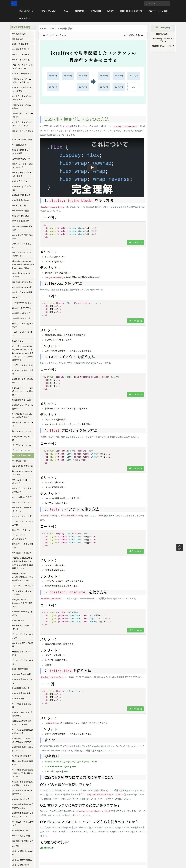Viewport: 186px width, 868px height.
Task: Open sidebar link css media min-width
Action: pos(22,282)
